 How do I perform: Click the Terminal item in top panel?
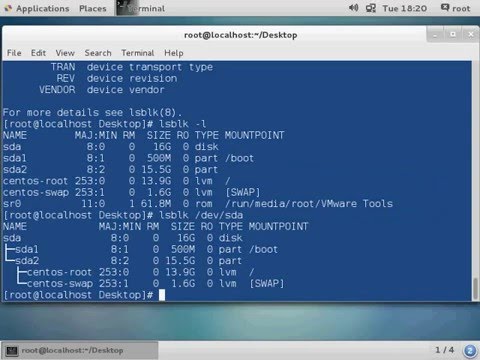click(x=141, y=8)
